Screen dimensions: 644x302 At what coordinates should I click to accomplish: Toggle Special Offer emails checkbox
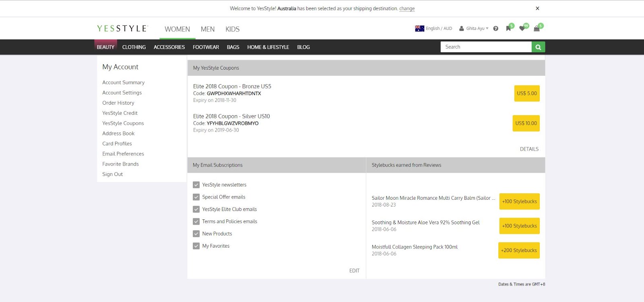tap(196, 197)
